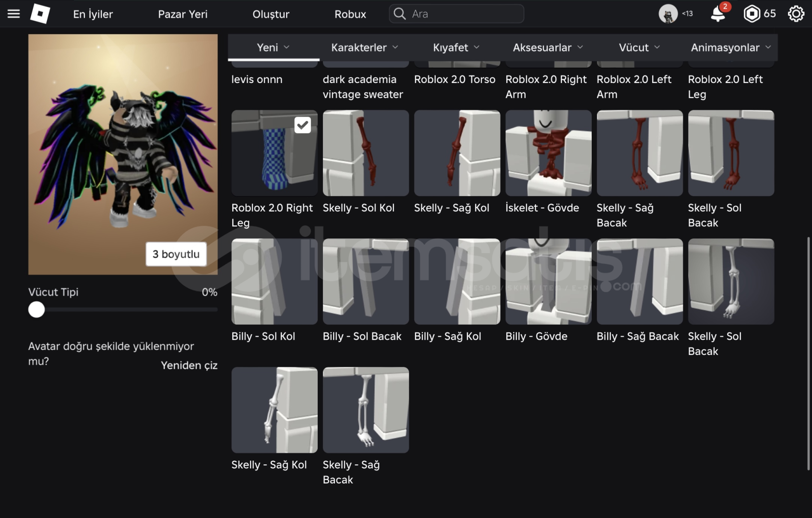Viewport: 812px width, 518px height.
Task: Click the Roblox 2.0 Torso label
Action: (x=454, y=80)
